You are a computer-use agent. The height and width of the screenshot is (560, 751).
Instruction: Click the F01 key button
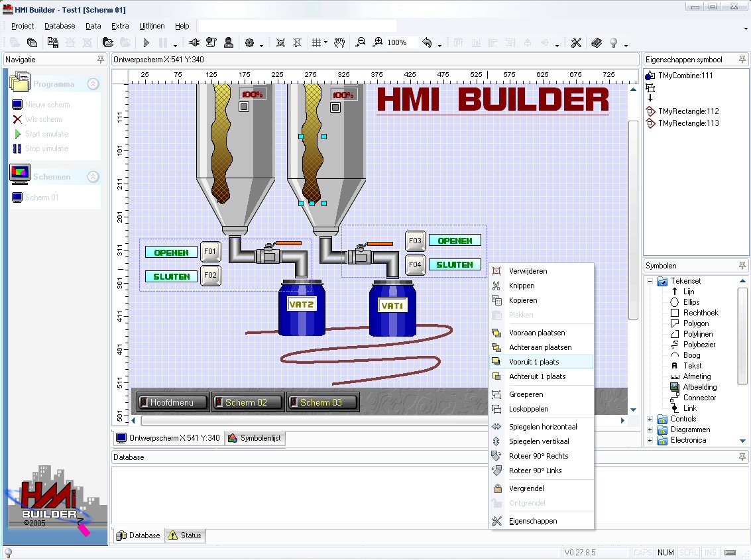click(210, 251)
